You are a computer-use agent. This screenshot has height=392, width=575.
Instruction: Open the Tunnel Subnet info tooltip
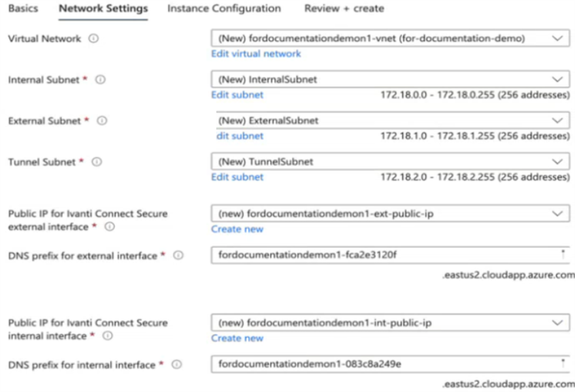tap(97, 162)
